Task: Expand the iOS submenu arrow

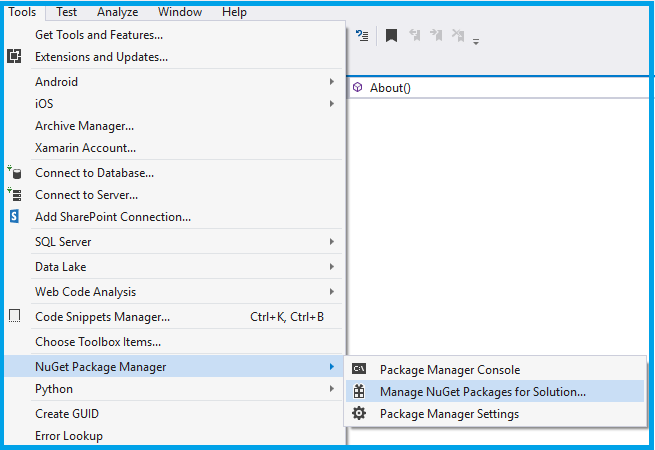Action: tap(332, 103)
